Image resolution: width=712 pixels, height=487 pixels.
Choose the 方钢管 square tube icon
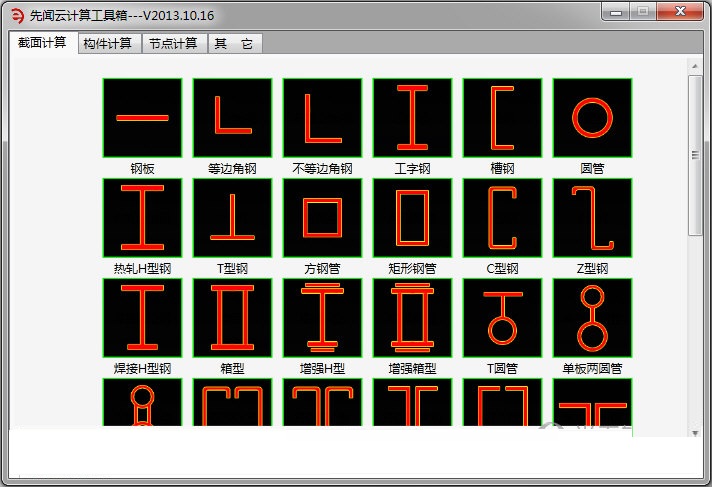(x=322, y=218)
